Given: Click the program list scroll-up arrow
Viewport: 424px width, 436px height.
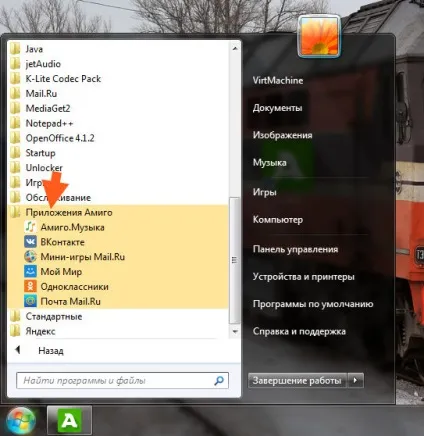Looking at the screenshot, I should pos(235,49).
